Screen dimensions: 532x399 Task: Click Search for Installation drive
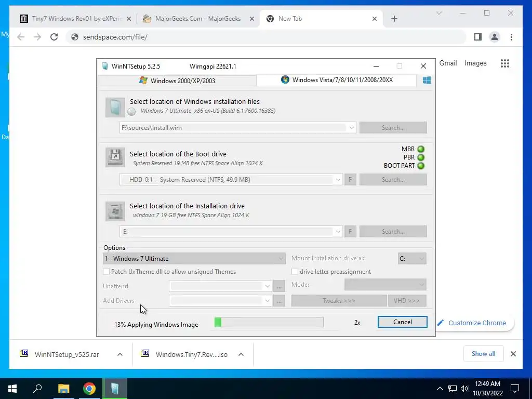(x=393, y=232)
